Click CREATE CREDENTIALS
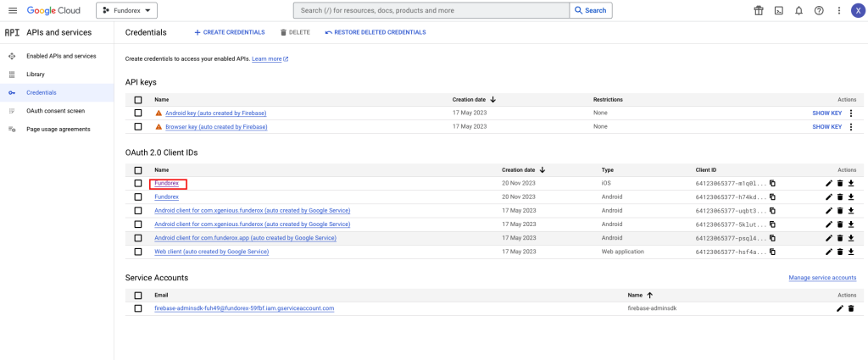Screen dimensions: 868x360 [229, 33]
